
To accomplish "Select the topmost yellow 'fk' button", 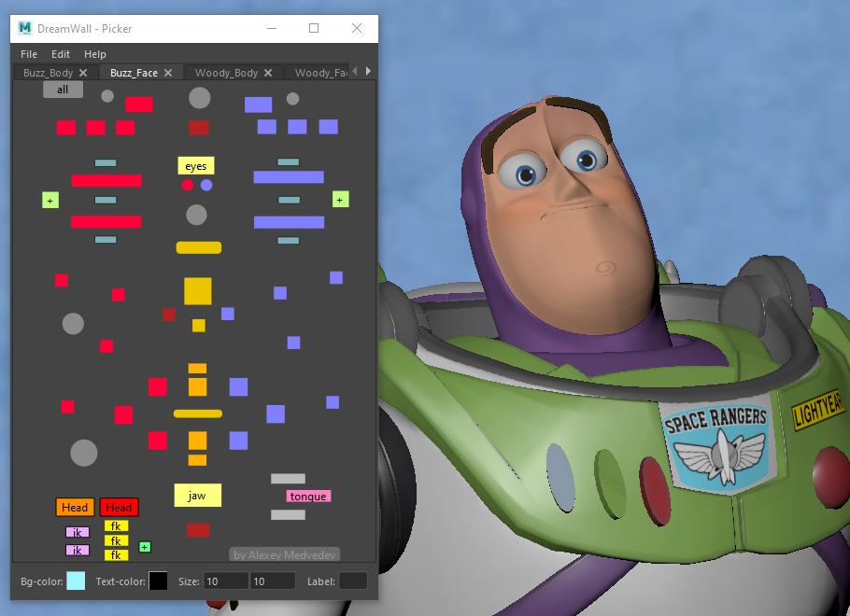I will click(116, 526).
